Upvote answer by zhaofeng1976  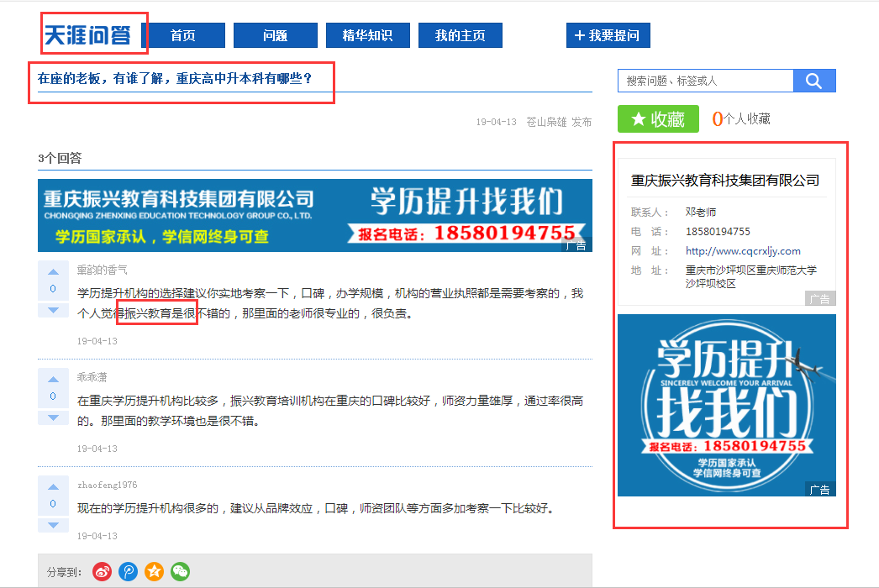53,487
